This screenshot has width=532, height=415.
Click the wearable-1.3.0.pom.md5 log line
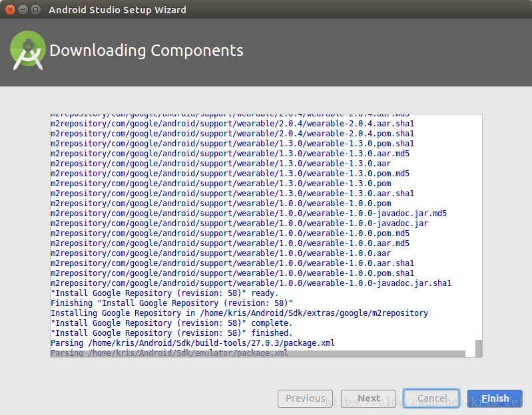pyautogui.click(x=230, y=174)
